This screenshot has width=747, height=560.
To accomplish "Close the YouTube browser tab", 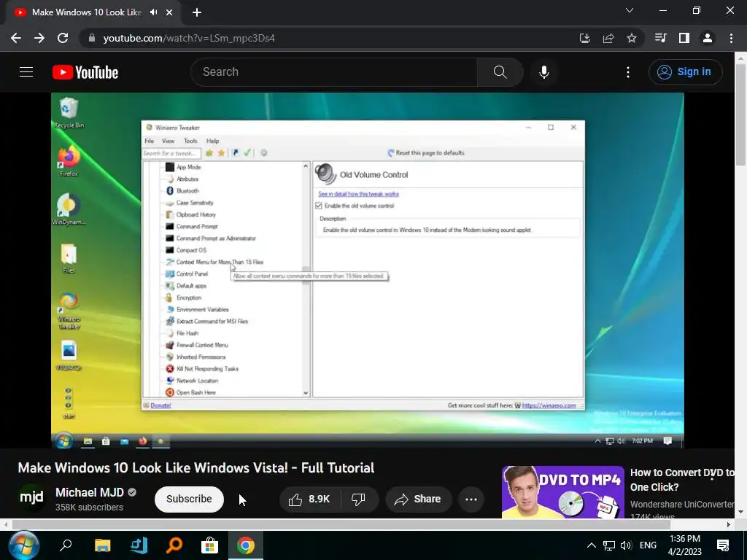I will (169, 12).
